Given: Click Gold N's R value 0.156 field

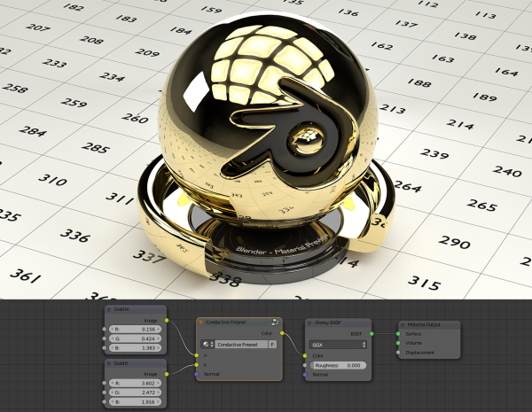Looking at the screenshot, I should 135,330.
